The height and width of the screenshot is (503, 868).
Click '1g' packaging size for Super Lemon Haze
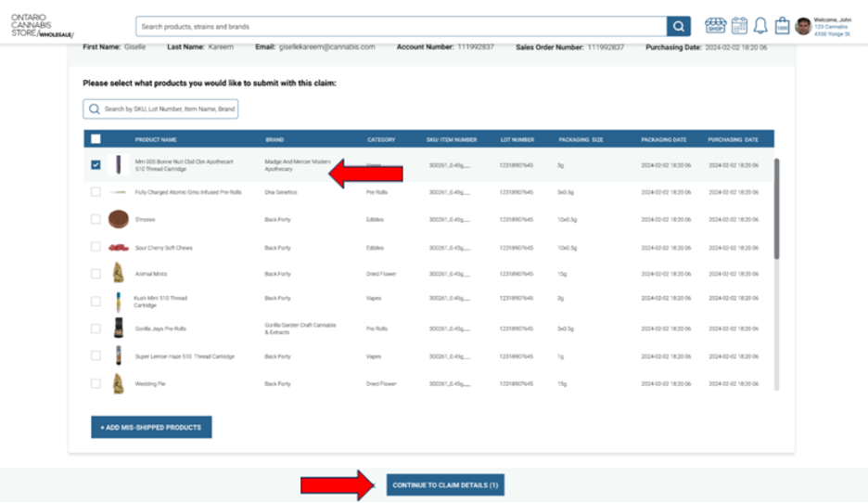click(x=560, y=356)
